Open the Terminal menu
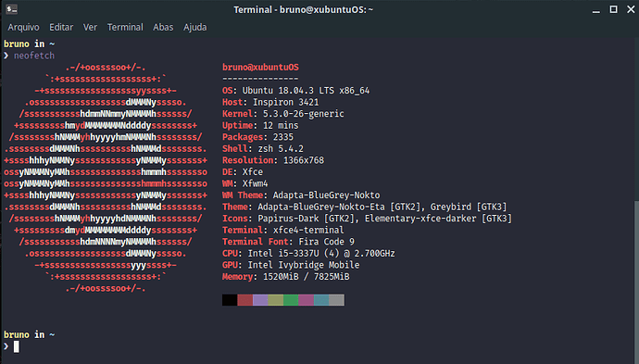The image size is (639, 364). click(x=125, y=27)
